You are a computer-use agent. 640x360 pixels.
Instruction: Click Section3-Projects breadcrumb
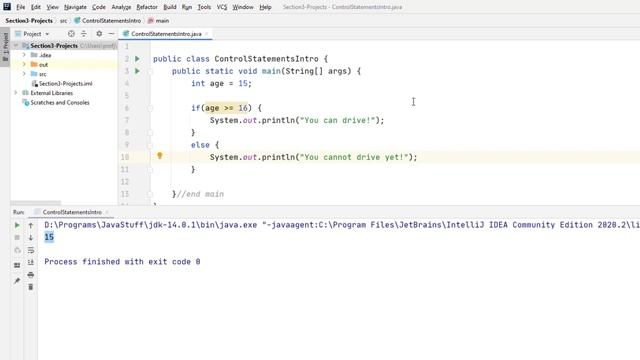click(29, 20)
